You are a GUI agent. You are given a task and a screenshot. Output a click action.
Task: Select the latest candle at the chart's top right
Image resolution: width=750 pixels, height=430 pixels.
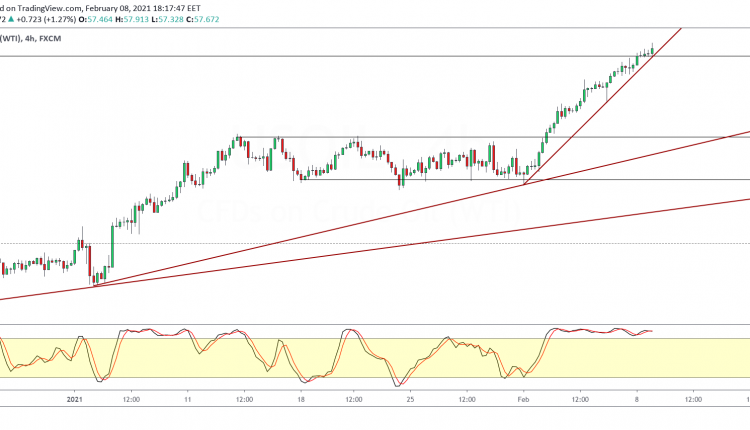pos(652,49)
